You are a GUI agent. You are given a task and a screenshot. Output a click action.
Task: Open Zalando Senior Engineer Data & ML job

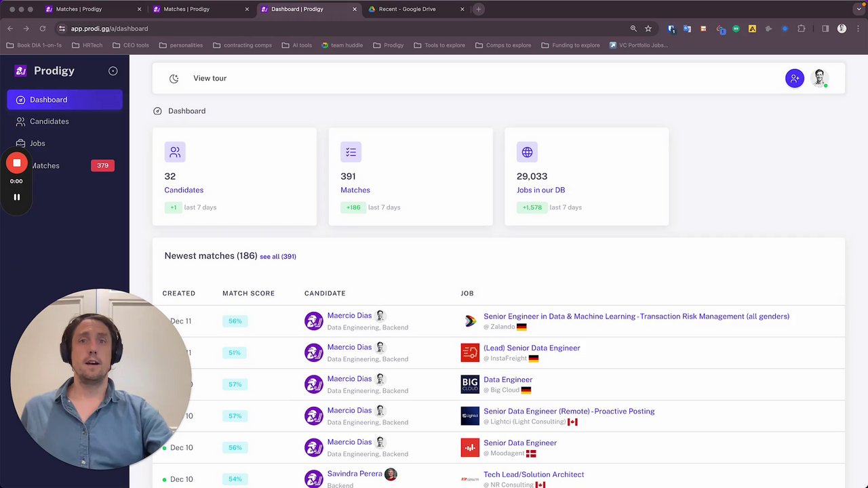point(636,316)
